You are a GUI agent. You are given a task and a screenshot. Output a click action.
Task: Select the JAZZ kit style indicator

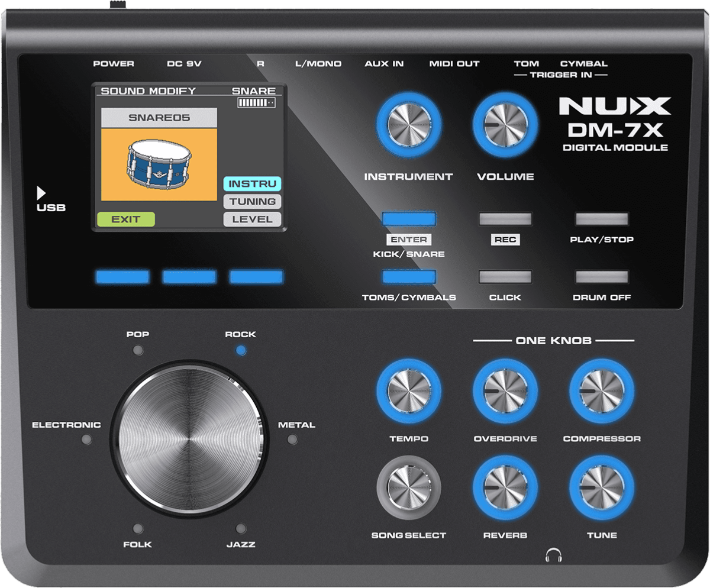[x=240, y=528]
